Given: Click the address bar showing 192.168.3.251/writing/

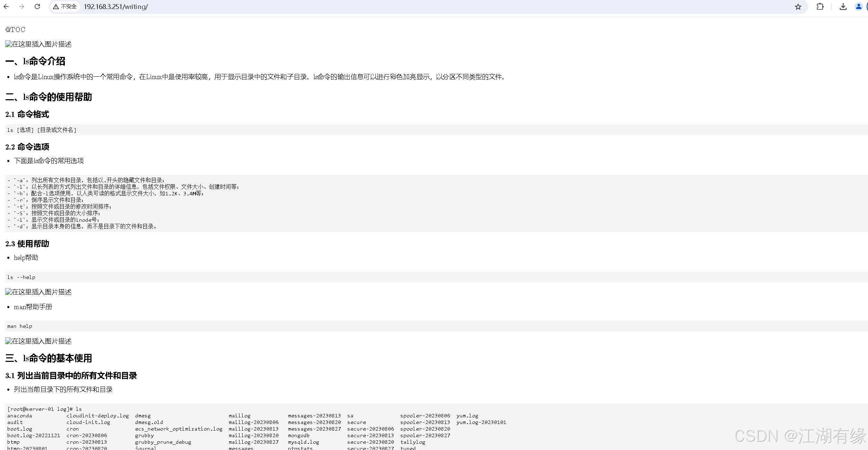Looking at the screenshot, I should (x=116, y=7).
